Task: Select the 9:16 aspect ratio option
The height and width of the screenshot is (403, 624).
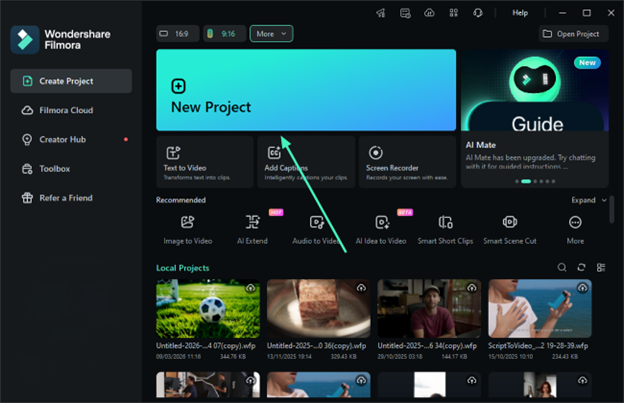Action: coord(224,34)
